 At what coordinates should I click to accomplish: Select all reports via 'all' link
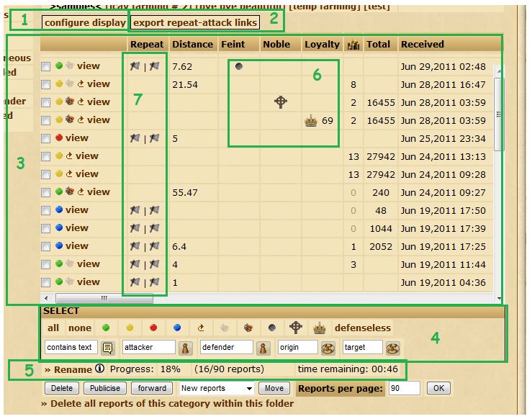point(53,328)
